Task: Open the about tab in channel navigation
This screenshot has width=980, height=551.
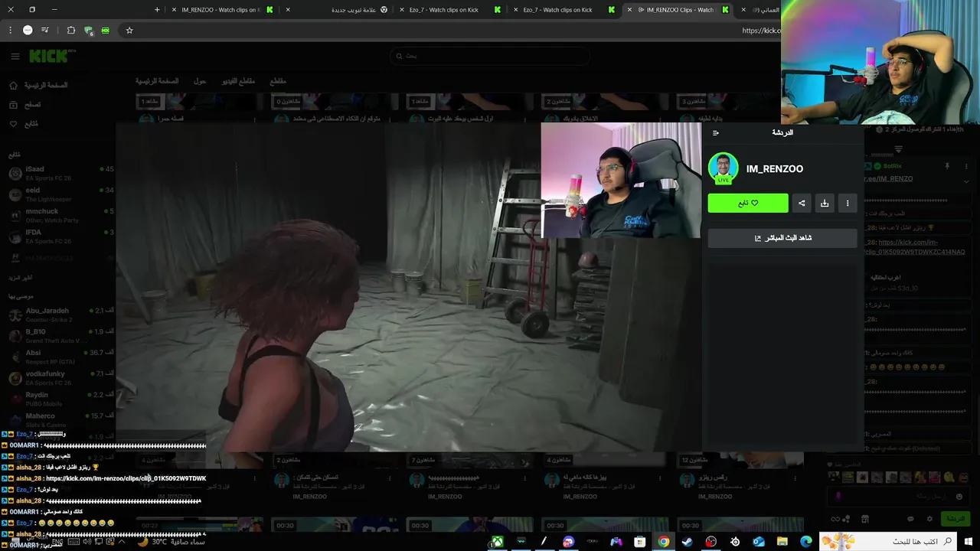Action: [200, 81]
